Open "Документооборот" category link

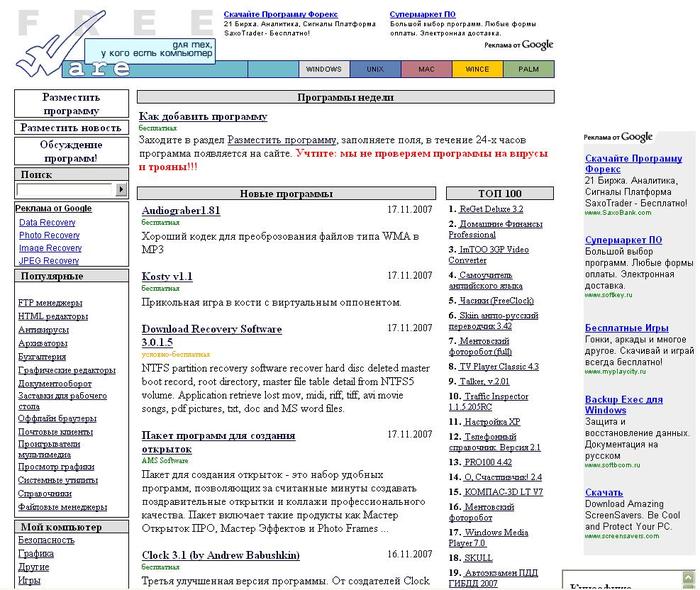pyautogui.click(x=54, y=383)
